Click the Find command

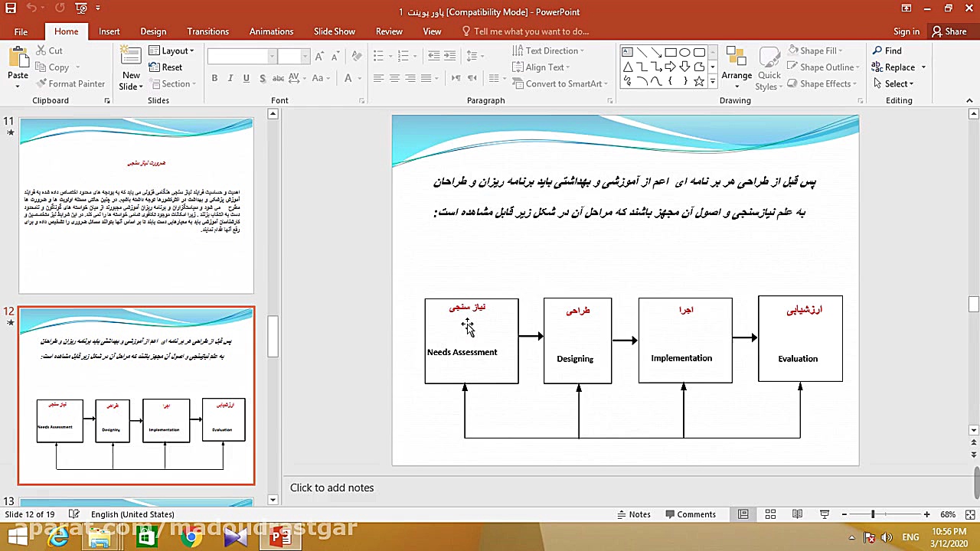(x=887, y=51)
